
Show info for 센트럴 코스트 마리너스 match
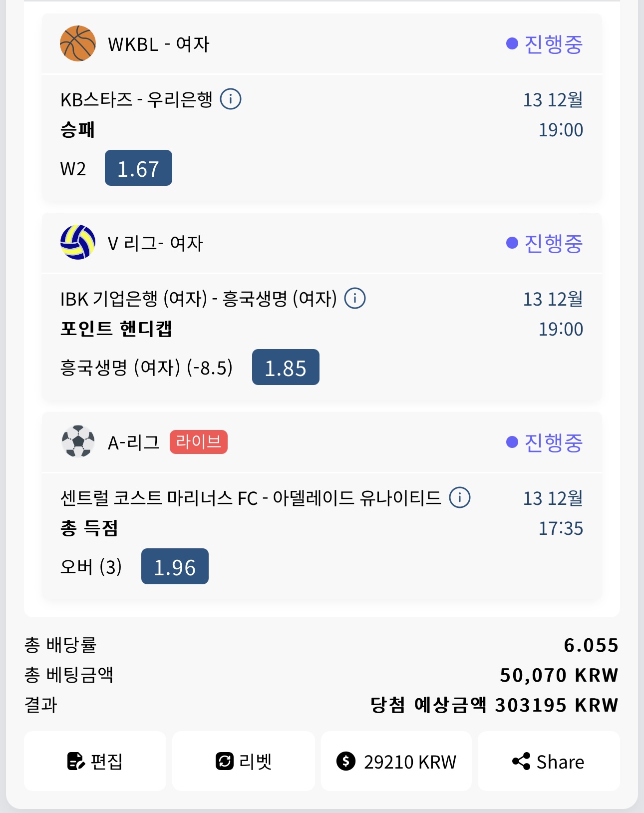(460, 497)
